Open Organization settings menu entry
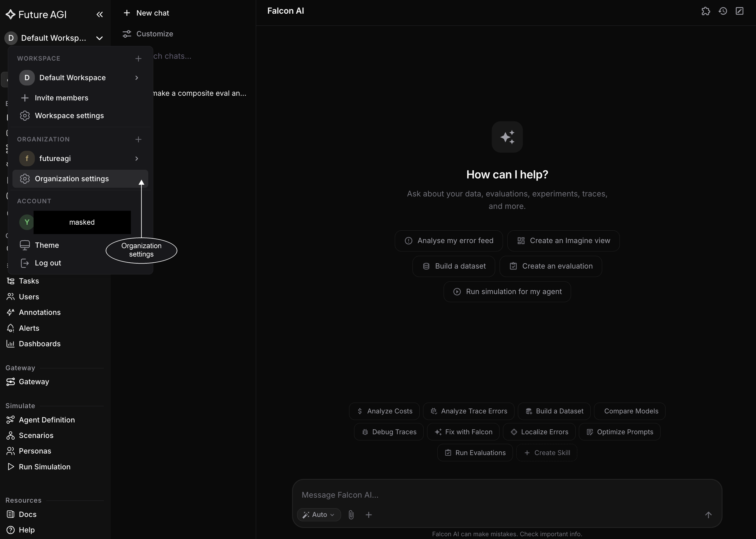The height and width of the screenshot is (539, 756). [80, 179]
